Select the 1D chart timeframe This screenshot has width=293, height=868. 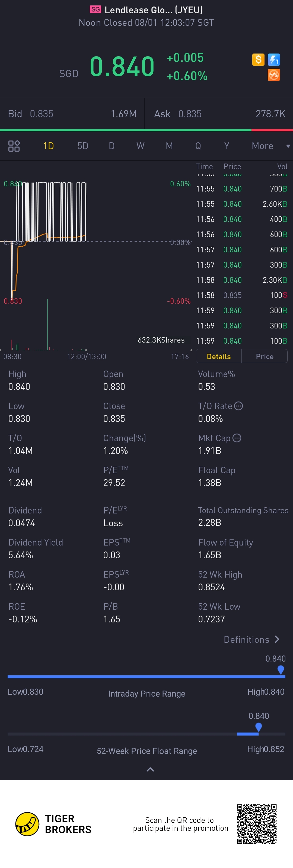click(x=49, y=146)
